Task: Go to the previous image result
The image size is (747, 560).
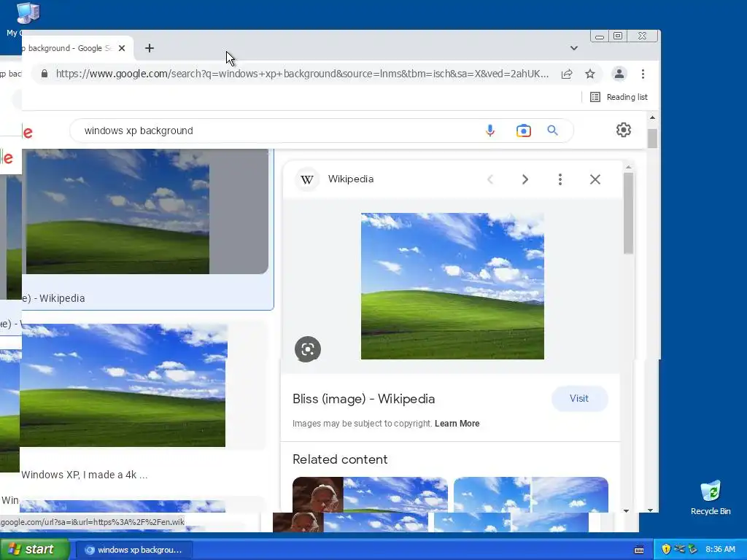Action: (490, 179)
